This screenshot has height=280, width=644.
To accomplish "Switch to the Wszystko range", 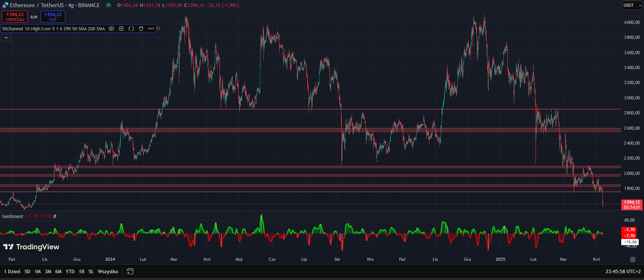I will [x=108, y=271].
